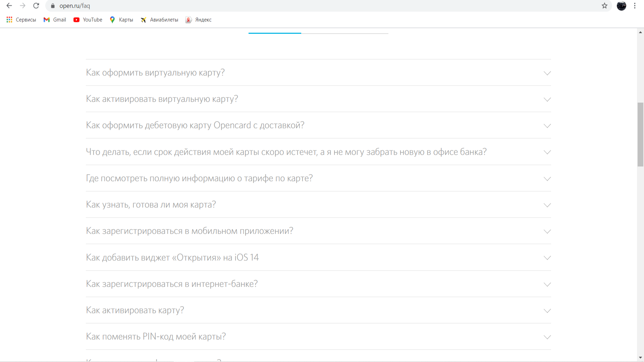The image size is (644, 362).
Task: Expand chevron for 'Как оформить виртуальную карту?'
Action: pos(547,73)
